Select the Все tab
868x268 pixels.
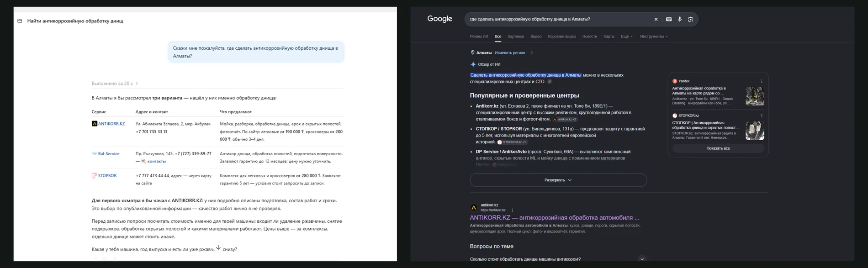tap(498, 37)
